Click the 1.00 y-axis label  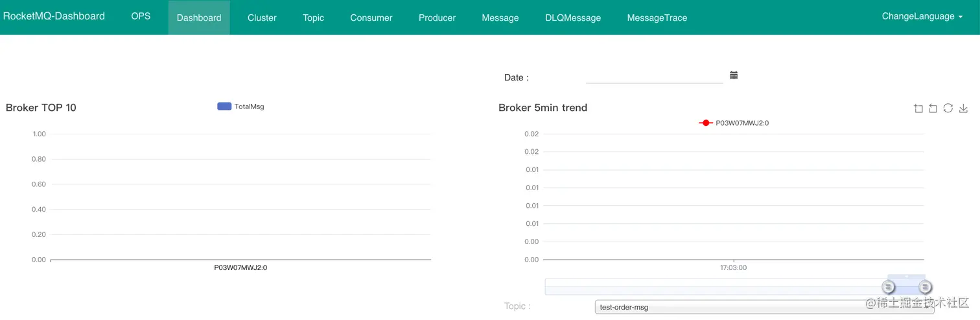[39, 134]
